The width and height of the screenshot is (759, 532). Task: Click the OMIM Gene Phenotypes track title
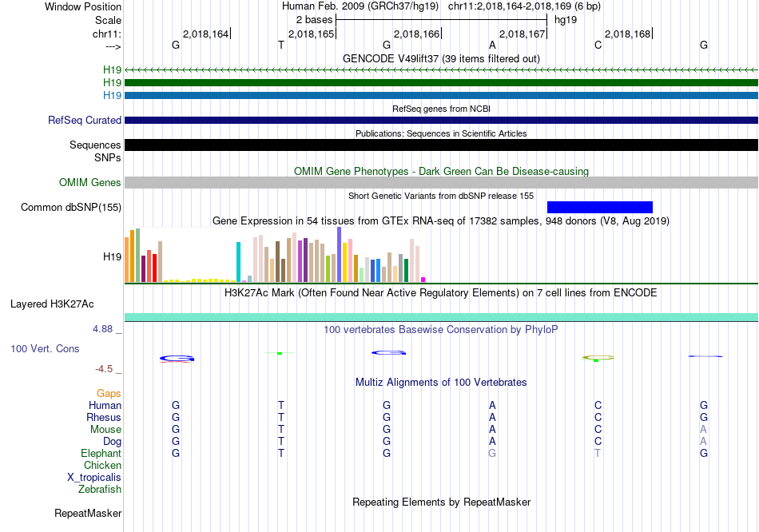(x=441, y=172)
